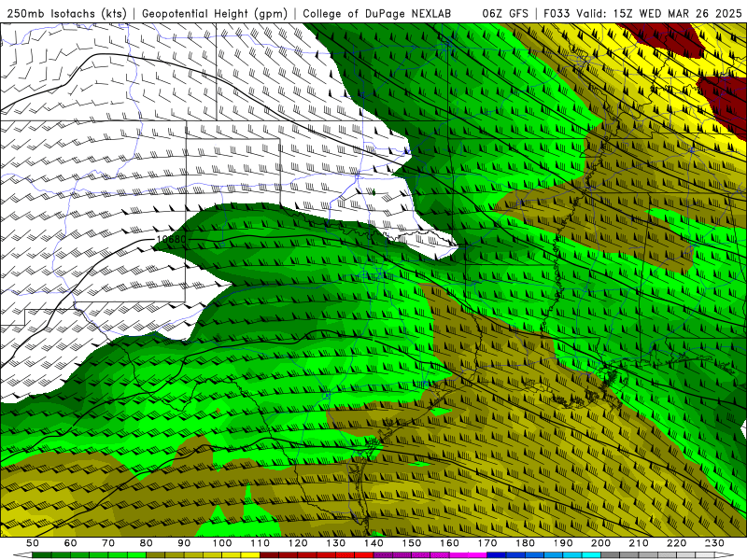The image size is (747, 560).
Task: Click the '250mb Isotachs (kts)' title text
Action: click(66, 14)
